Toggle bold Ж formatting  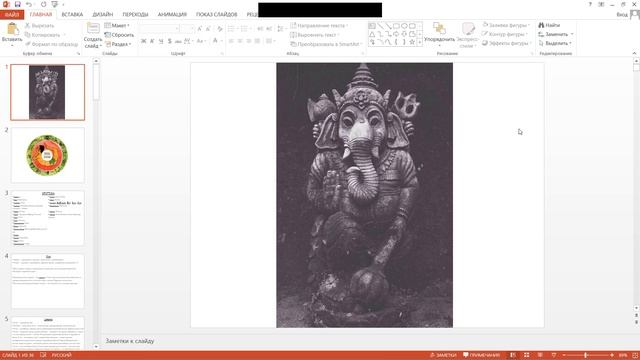point(143,41)
